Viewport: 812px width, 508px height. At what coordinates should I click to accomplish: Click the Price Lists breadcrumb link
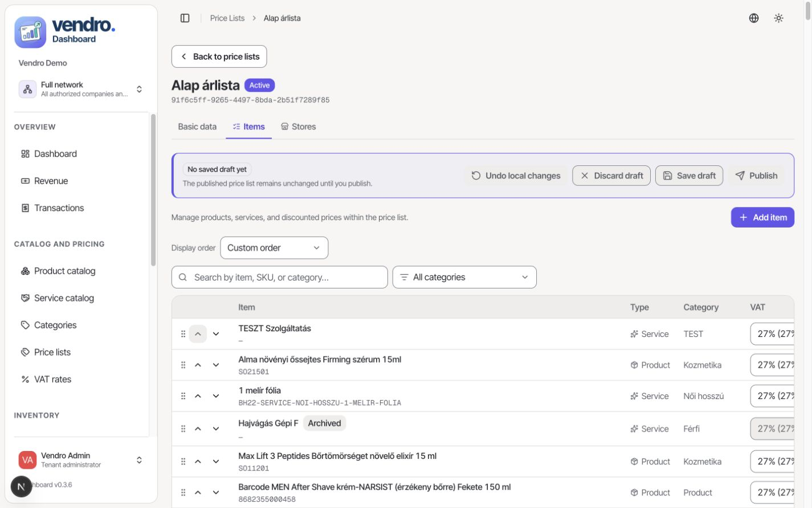227,18
